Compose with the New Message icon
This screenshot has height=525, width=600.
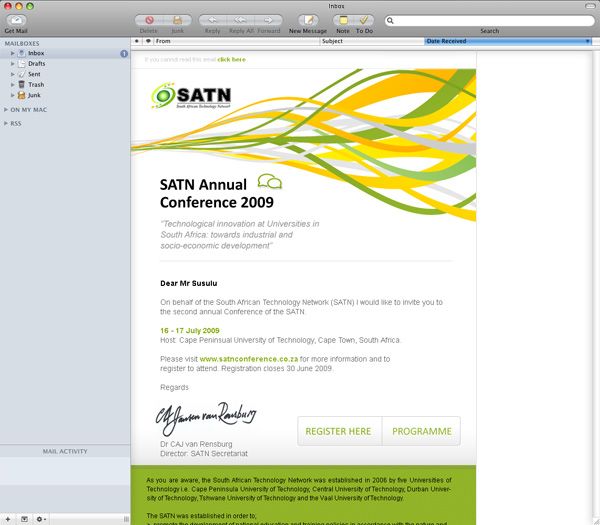tap(308, 20)
